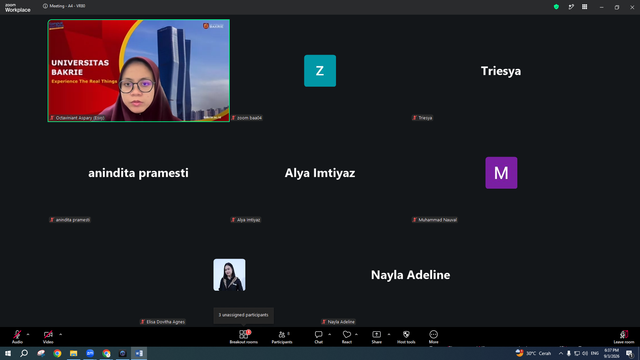This screenshot has width=640, height=360.
Task: Click the small 'Nayla Adeline' name label
Action: pos(338,322)
